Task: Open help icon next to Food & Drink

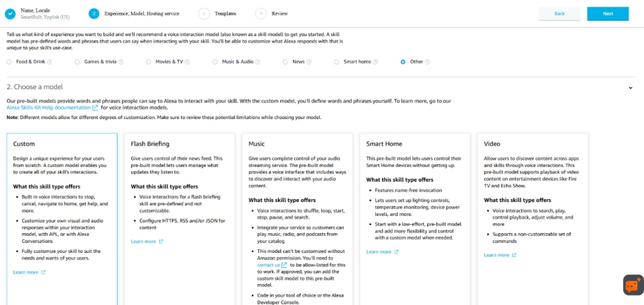Action: [x=49, y=62]
